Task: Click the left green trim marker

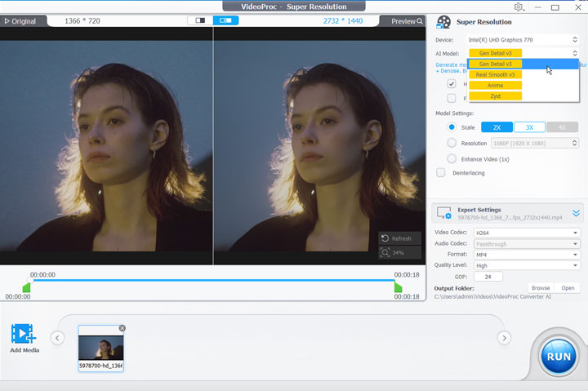Action: [x=26, y=288]
